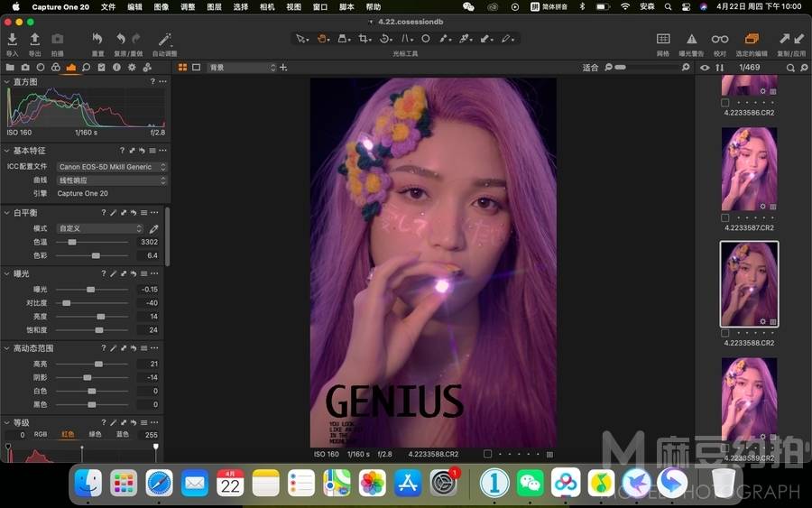Toggle Edit Selected Variants orange icon
Image resolution: width=812 pixels, height=508 pixels.
click(752, 39)
